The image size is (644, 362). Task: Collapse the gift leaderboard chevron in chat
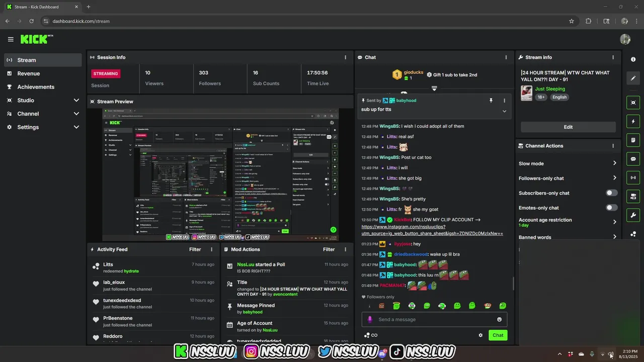(434, 88)
